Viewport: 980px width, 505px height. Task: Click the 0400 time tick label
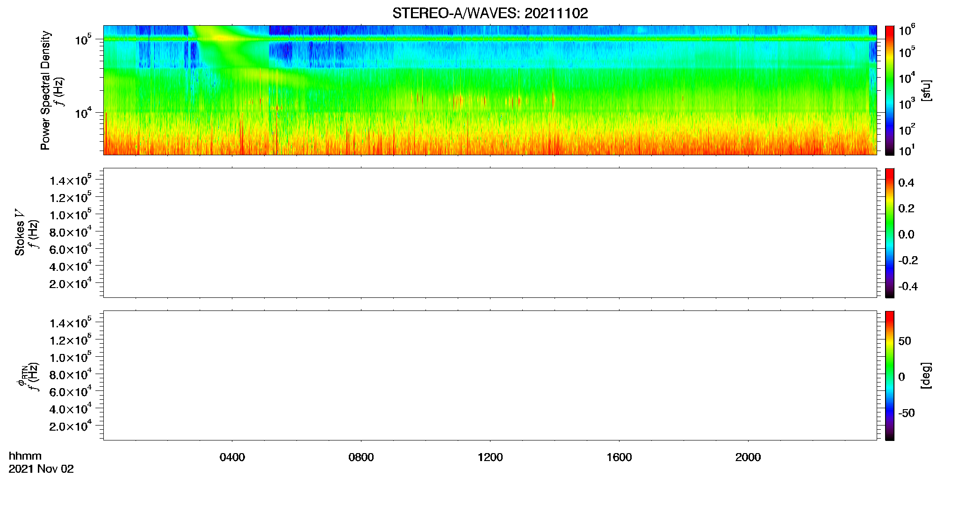232,457
